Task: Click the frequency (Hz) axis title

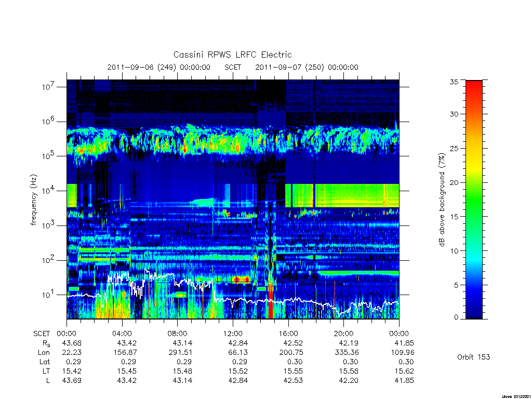Action: [33, 200]
